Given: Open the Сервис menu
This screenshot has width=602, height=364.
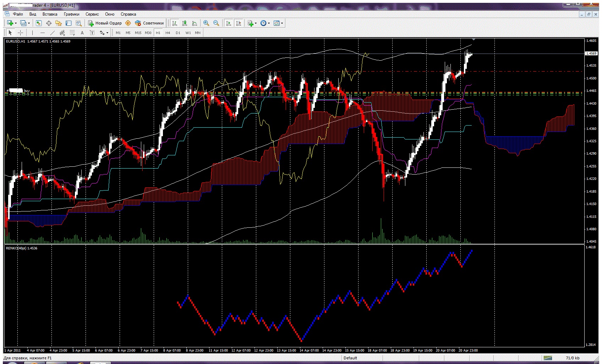Looking at the screenshot, I should click(92, 14).
